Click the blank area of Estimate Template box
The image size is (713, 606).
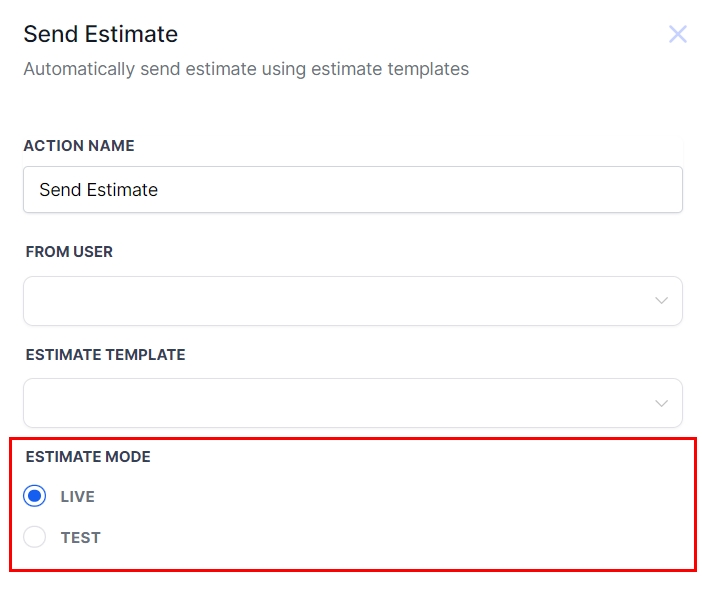click(300, 403)
